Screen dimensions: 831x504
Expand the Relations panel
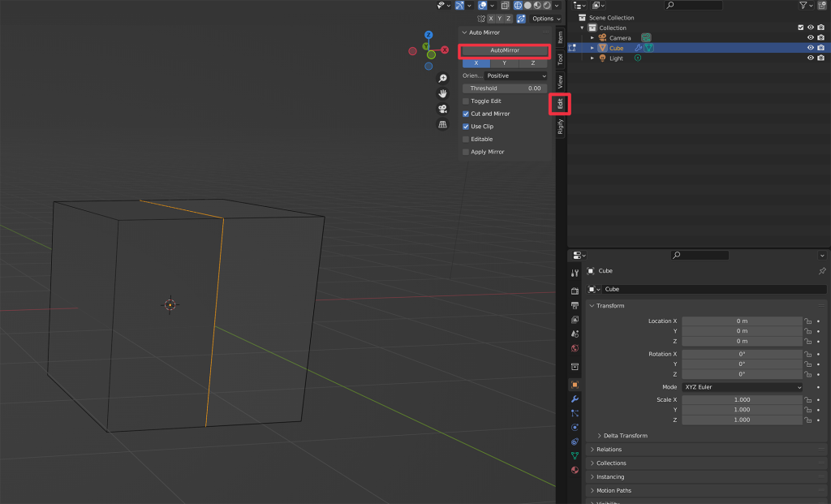592,450
